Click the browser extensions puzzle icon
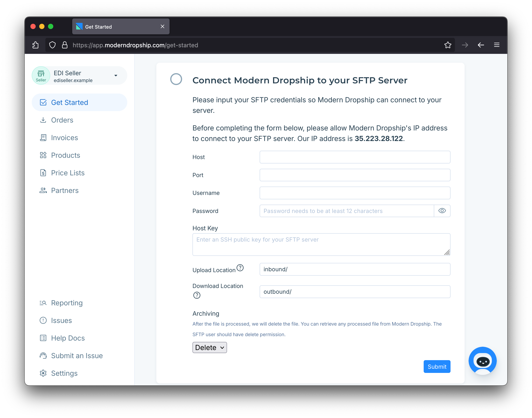The height and width of the screenshot is (418, 532). coord(35,45)
